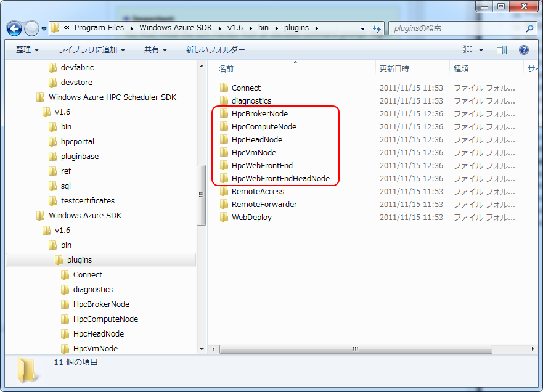543x392 pixels.
Task: Select devfabric in the tree
Action: pyautogui.click(x=77, y=68)
